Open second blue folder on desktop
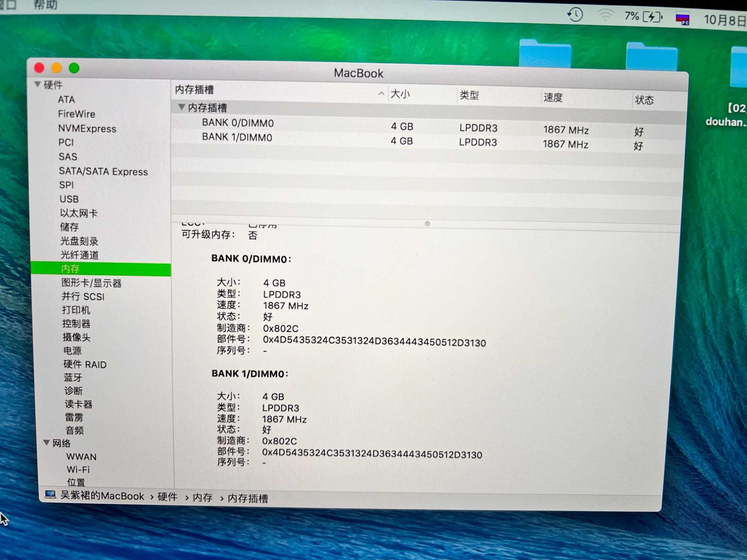The image size is (747, 560). pyautogui.click(x=651, y=56)
